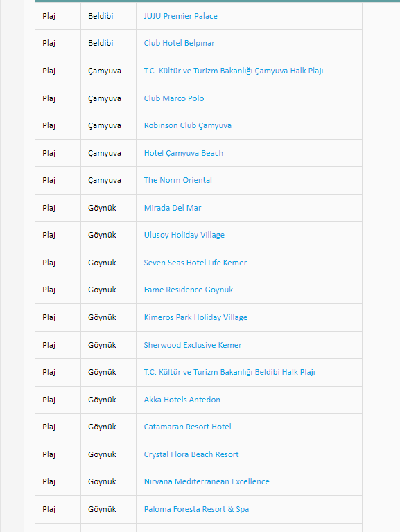Open the Robinson Club Çamyuva link
This screenshot has height=532, width=400.
[187, 125]
